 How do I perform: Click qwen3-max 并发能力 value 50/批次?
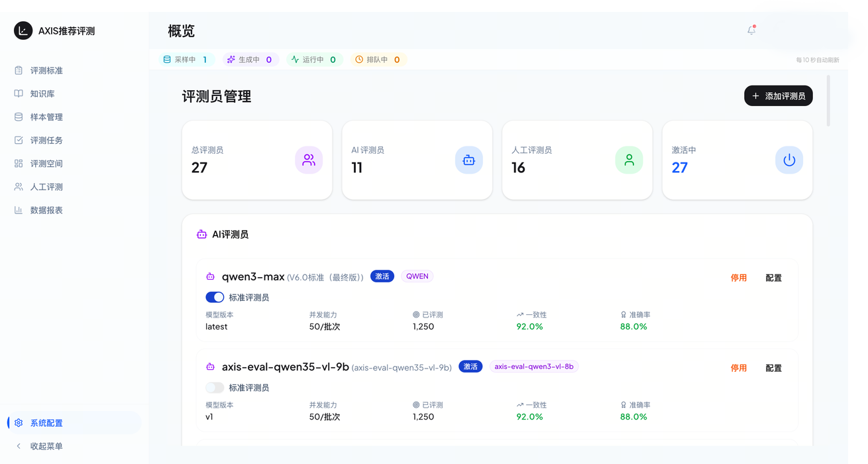(325, 327)
